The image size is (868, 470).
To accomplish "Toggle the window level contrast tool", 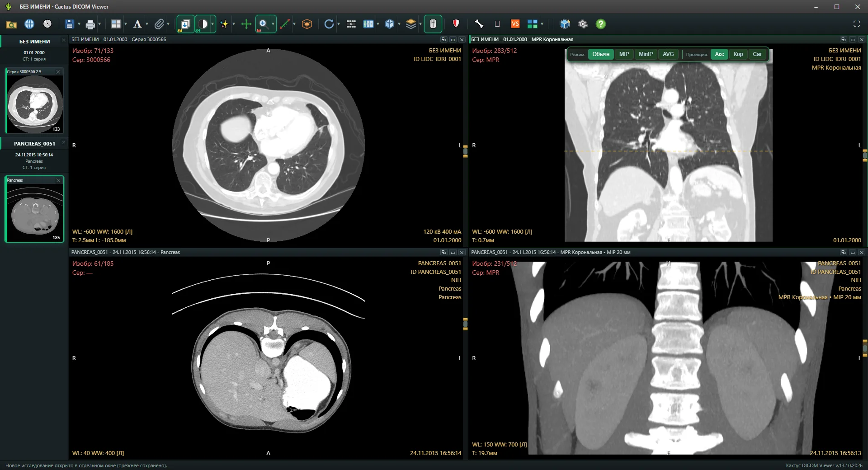I will 203,24.
